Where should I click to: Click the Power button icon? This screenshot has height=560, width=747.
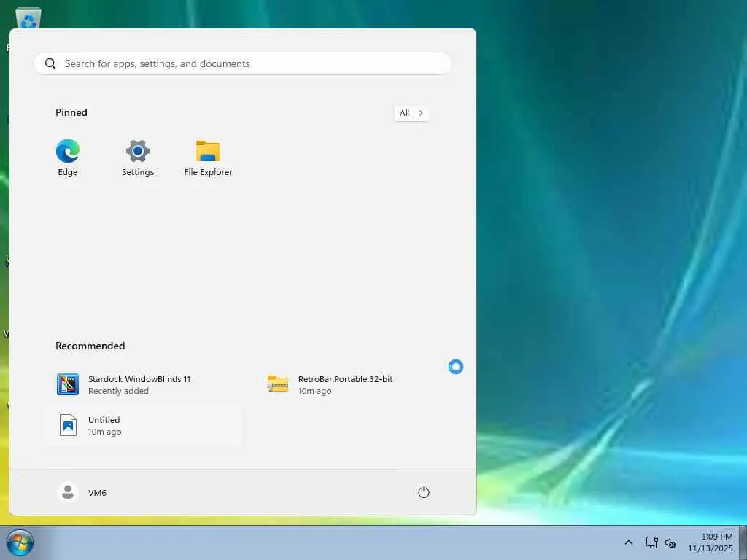424,492
